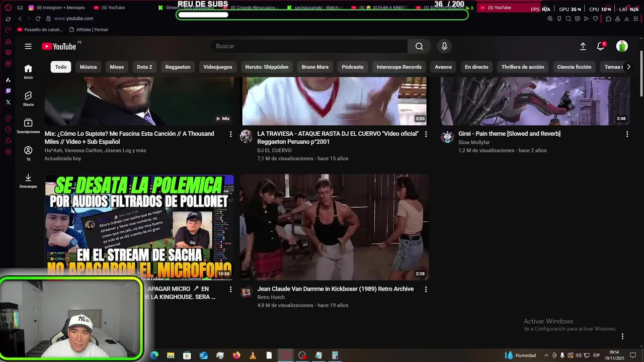Select the Reggaeton chip

tap(178, 67)
